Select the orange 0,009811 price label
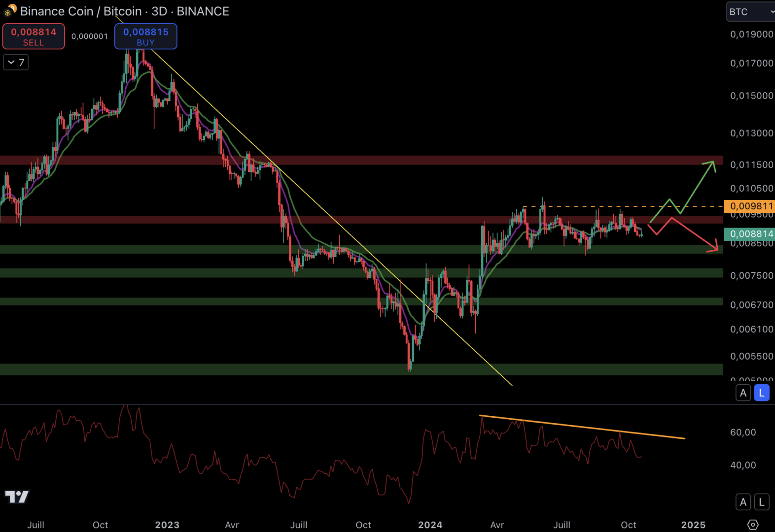 pyautogui.click(x=749, y=206)
